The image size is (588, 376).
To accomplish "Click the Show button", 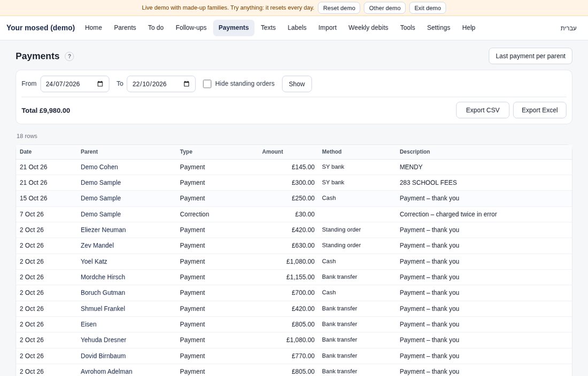I will [297, 84].
